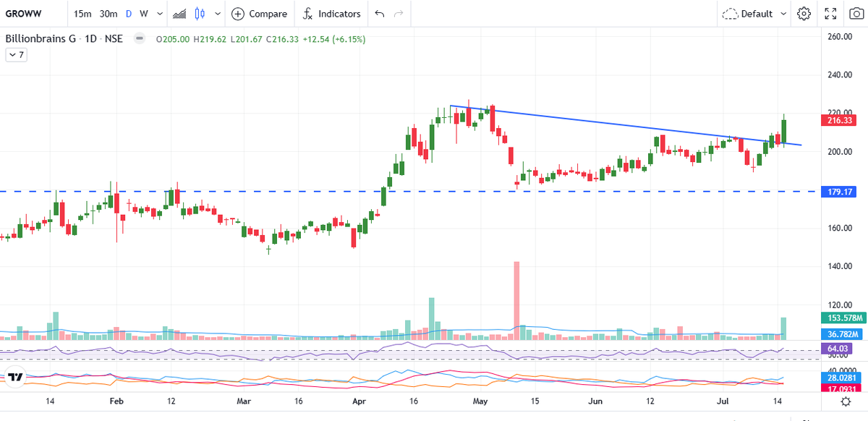The height and width of the screenshot is (421, 868).
Task: Open chart settings gear
Action: coord(804,14)
